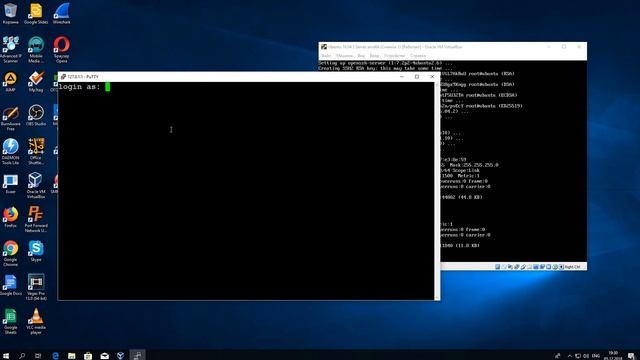Open the File menu in VirtualBox window
The width and height of the screenshot is (640, 360).
coord(326,56)
